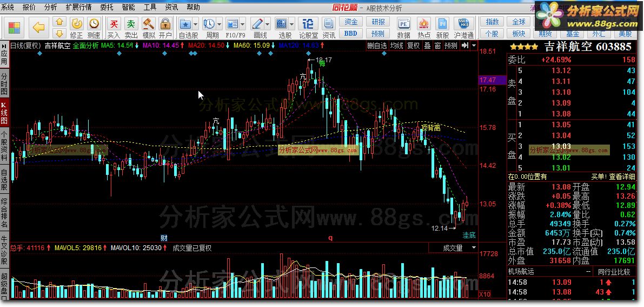Open the 扩展行情 menu
The image size is (644, 307).
pos(78,8)
